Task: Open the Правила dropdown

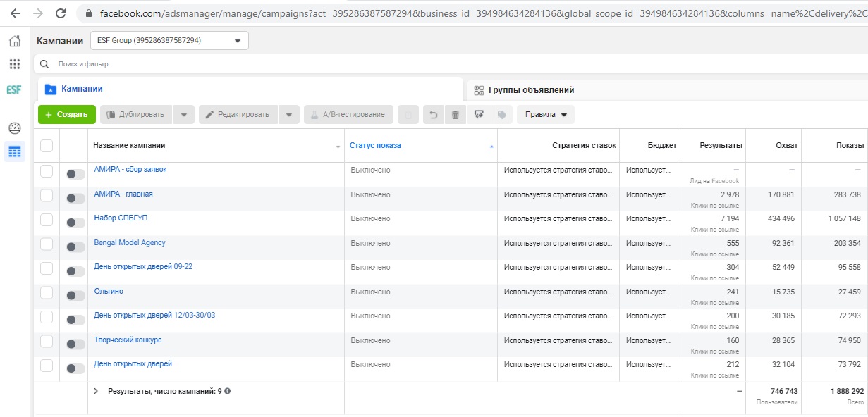Action: pyautogui.click(x=546, y=115)
